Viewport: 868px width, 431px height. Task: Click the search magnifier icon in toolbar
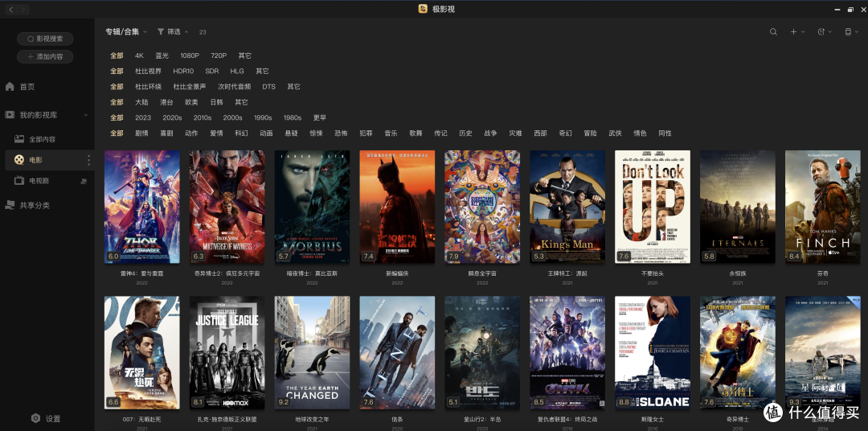click(773, 32)
